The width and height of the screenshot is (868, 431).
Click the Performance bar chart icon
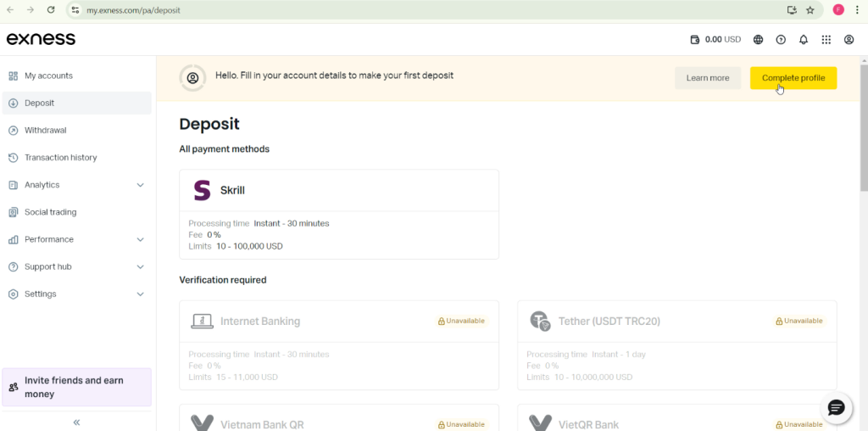point(14,239)
